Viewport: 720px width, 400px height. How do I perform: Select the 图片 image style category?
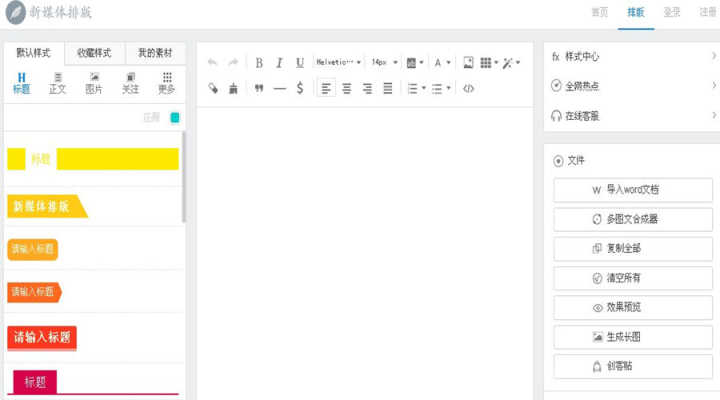click(x=94, y=84)
